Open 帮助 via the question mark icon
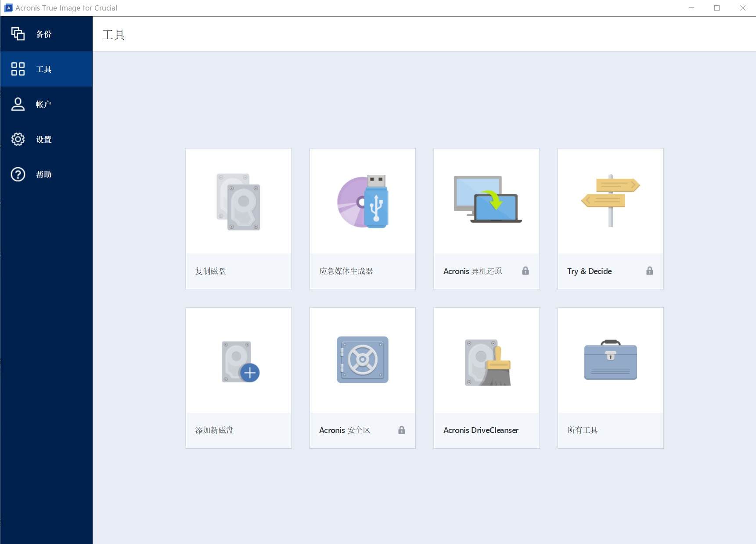 17,174
